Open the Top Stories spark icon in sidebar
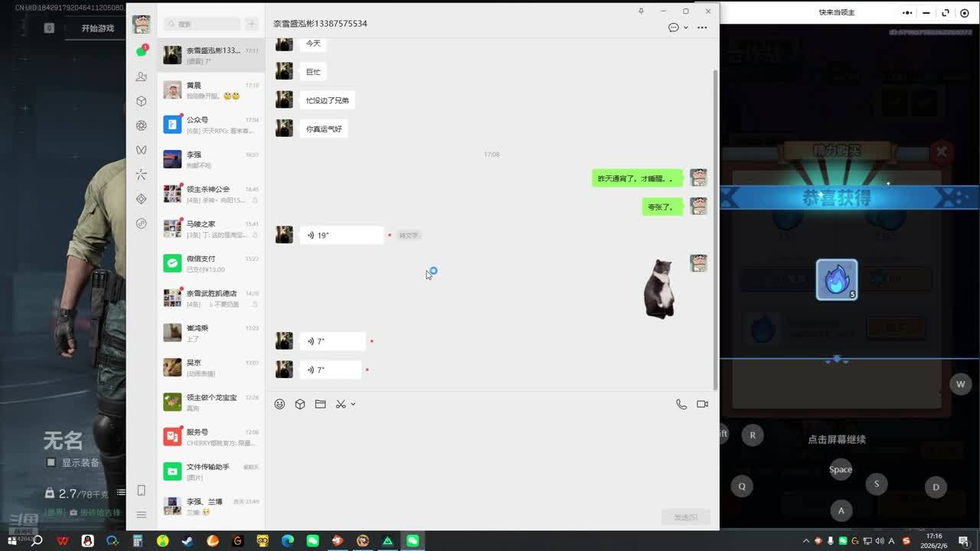980x551 pixels. click(x=141, y=174)
